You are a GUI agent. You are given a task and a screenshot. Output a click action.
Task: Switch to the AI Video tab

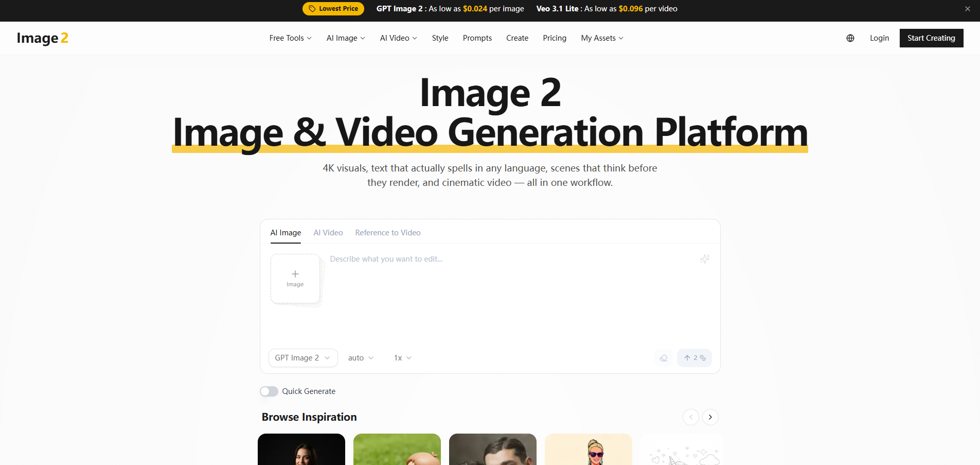[328, 232]
